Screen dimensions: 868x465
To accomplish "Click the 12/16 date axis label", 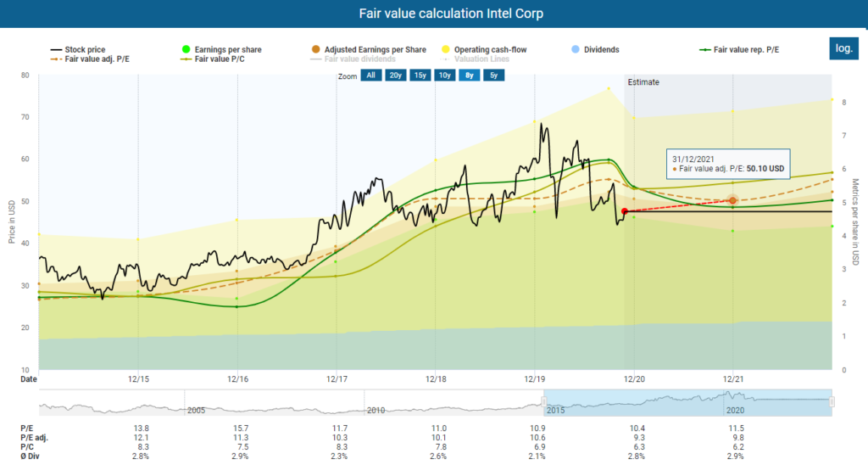I will click(x=237, y=379).
